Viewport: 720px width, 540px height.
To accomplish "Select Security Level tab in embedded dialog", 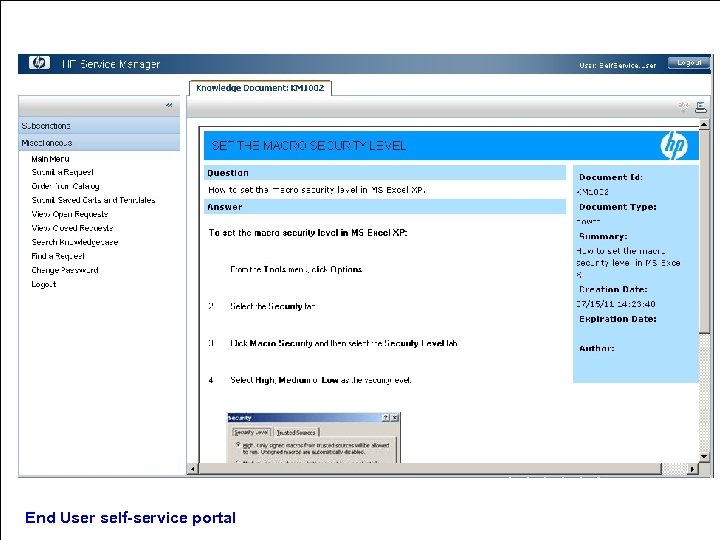I will pyautogui.click(x=251, y=432).
